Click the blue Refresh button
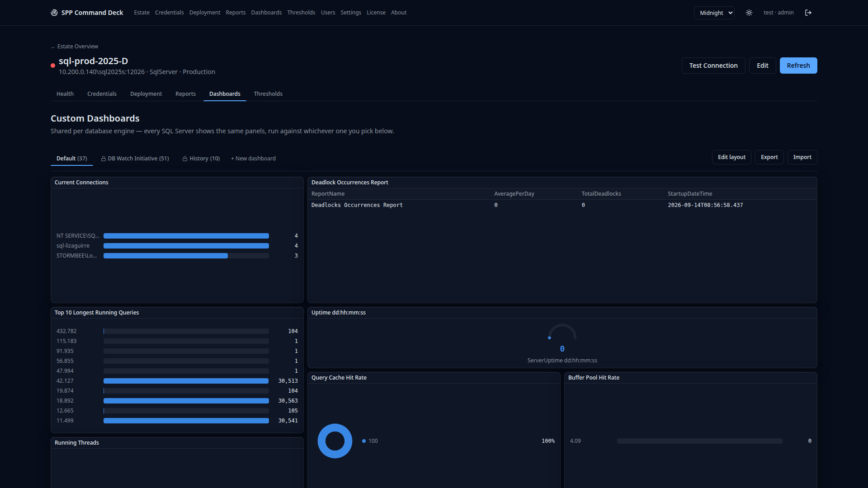 tap(798, 66)
